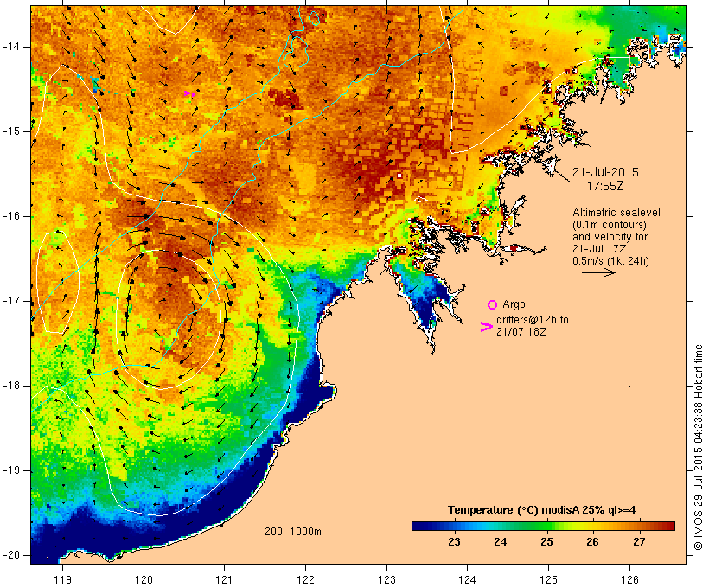
Task: Click the IMOS copyright timestamp text
Action: click(698, 448)
